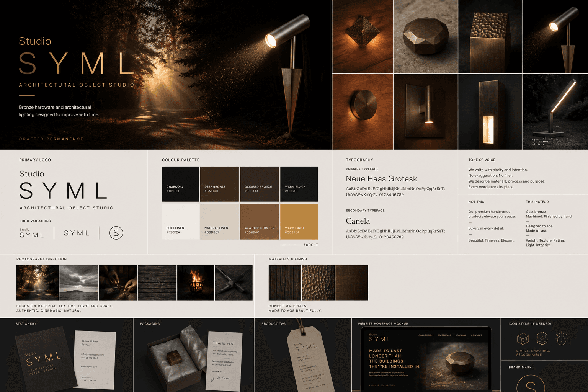Pick the Weathered Timber colour swatch
Image resolution: width=588 pixels, height=392 pixels.
(x=260, y=222)
